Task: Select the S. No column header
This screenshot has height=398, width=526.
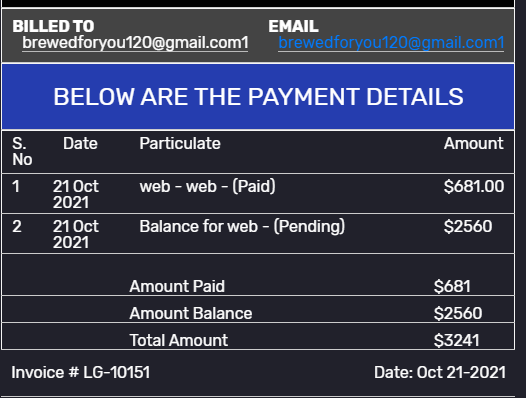Action: point(22,151)
